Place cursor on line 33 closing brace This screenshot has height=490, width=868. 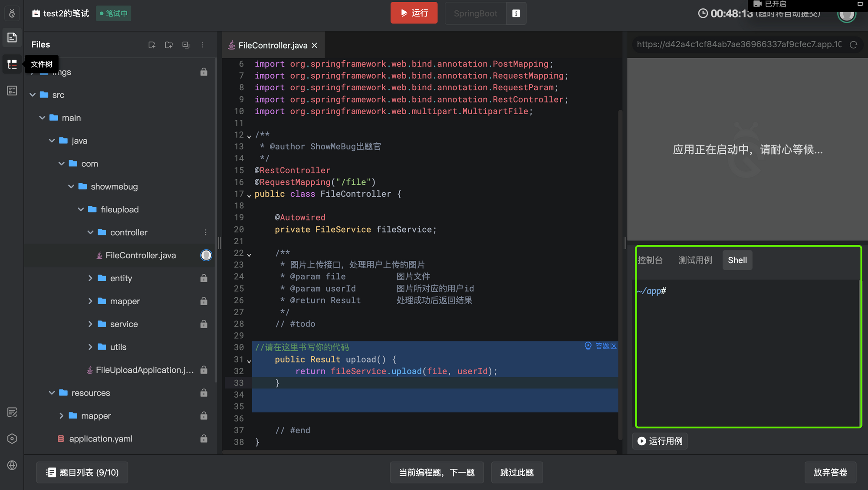[278, 383]
